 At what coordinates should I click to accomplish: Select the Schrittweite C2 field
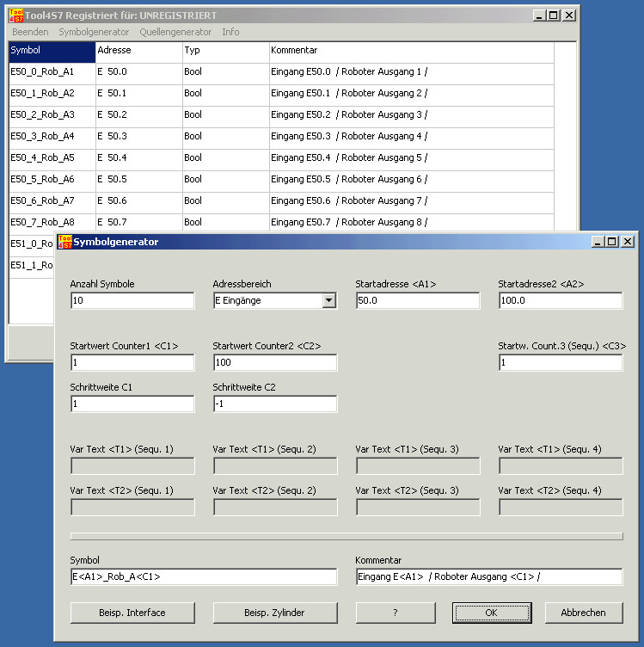click(x=275, y=404)
